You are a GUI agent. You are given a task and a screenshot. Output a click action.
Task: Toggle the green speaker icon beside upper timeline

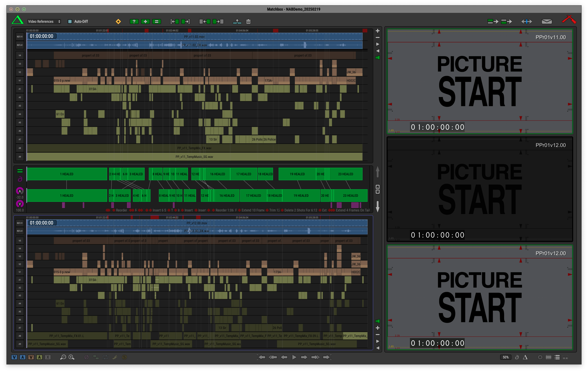click(x=378, y=58)
